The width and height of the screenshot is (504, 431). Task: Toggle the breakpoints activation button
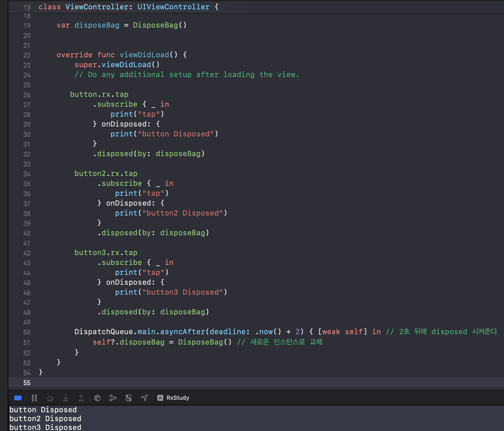[x=18, y=398]
